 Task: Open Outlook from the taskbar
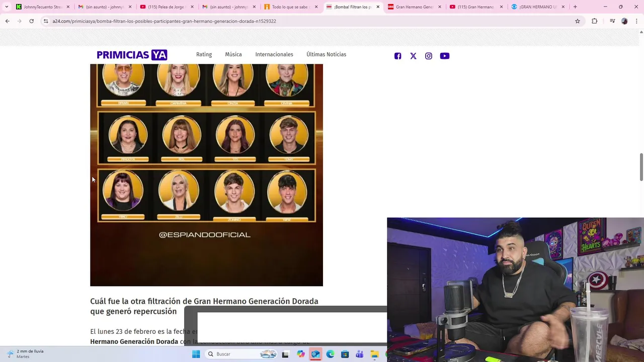[x=315, y=354]
